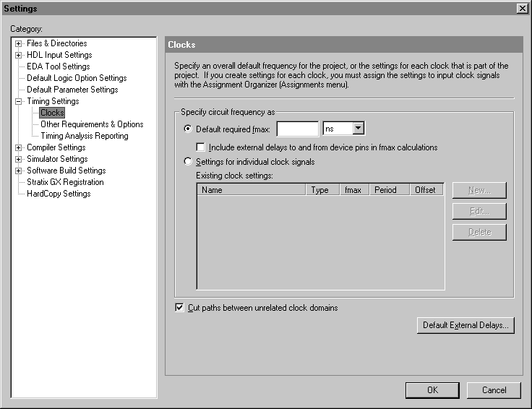Enable Include external delays checkbox

(x=201, y=147)
